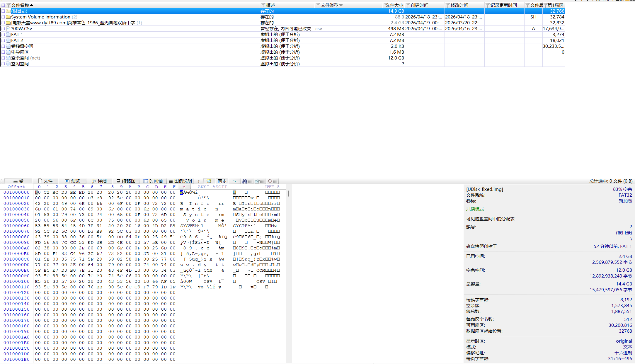Click the FAT 2 virtual file icon
The height and width of the screenshot is (364, 635).
point(8,40)
